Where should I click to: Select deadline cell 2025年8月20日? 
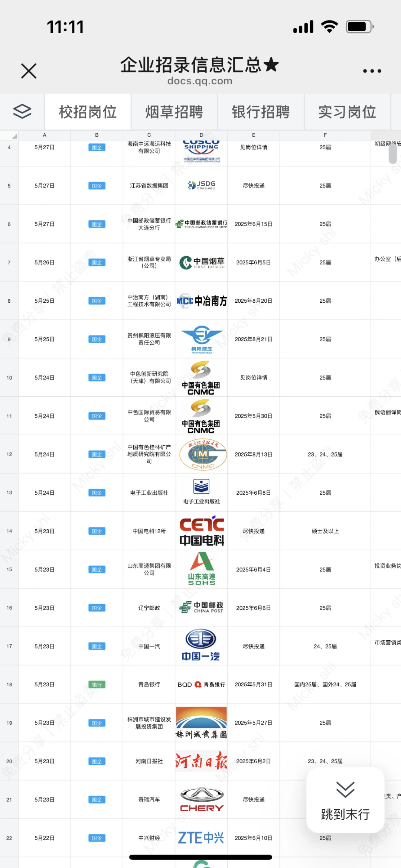254,301
